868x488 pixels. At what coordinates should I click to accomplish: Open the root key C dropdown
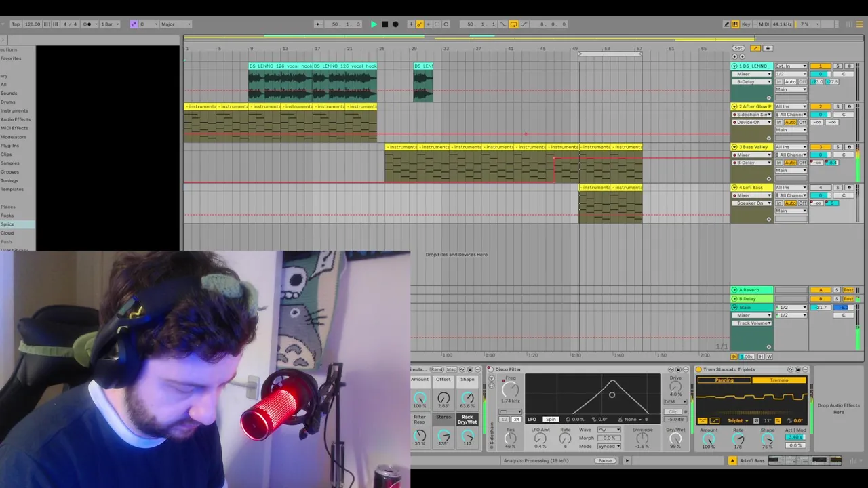pos(148,24)
